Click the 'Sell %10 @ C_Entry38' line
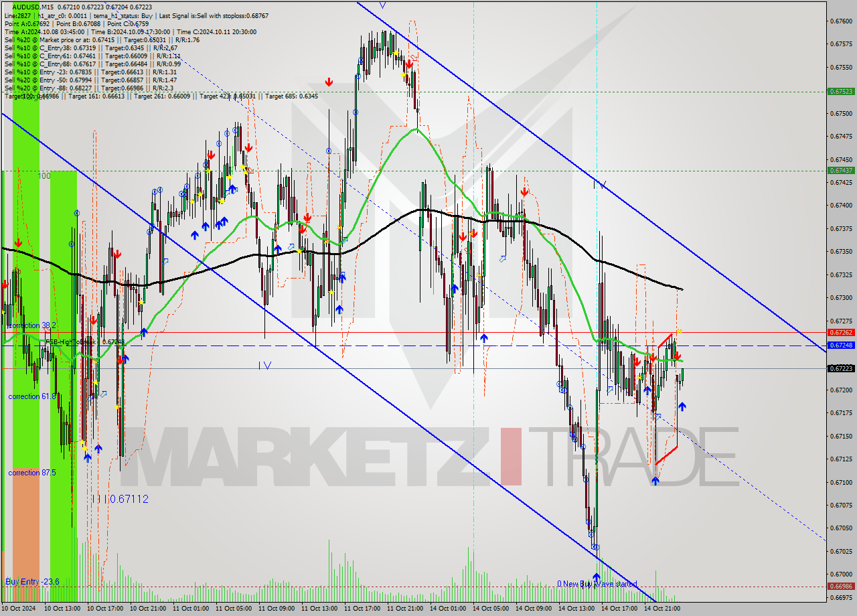857x616 pixels. pyautogui.click(x=90, y=48)
